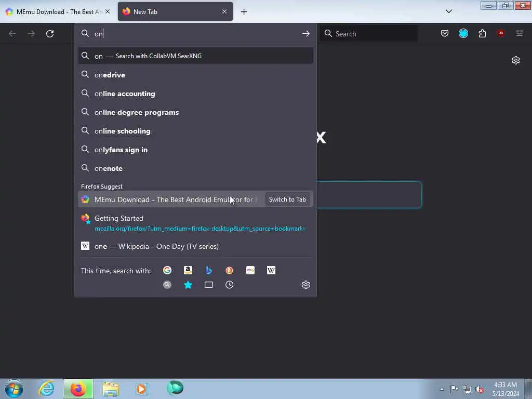The width and height of the screenshot is (532, 399).
Task: Open the mozilla.org/firefox URL link
Action: [199, 229]
